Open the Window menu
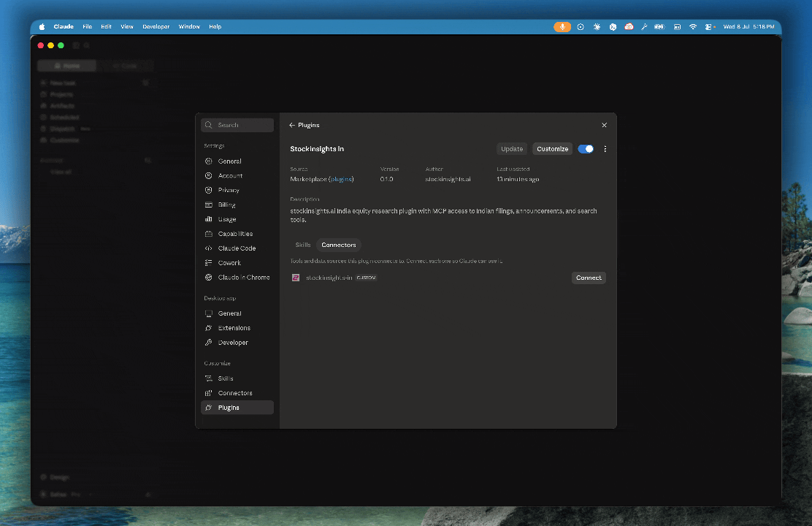The image size is (812, 526). [x=189, y=27]
